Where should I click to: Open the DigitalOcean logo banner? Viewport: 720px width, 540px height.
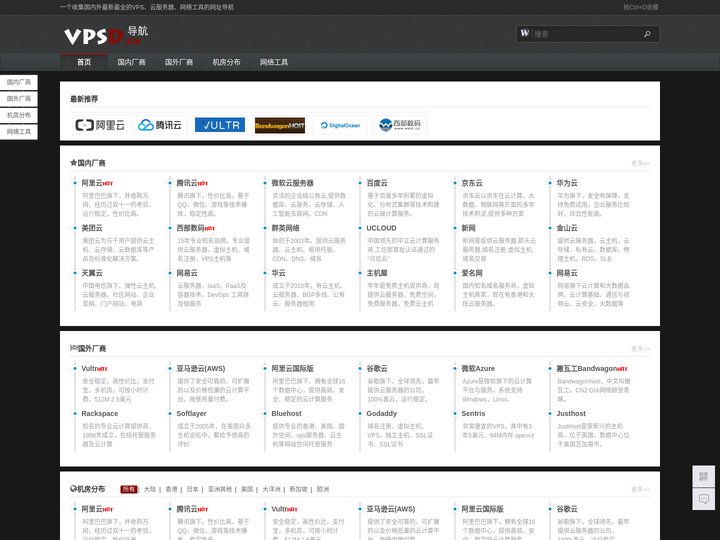click(x=340, y=125)
